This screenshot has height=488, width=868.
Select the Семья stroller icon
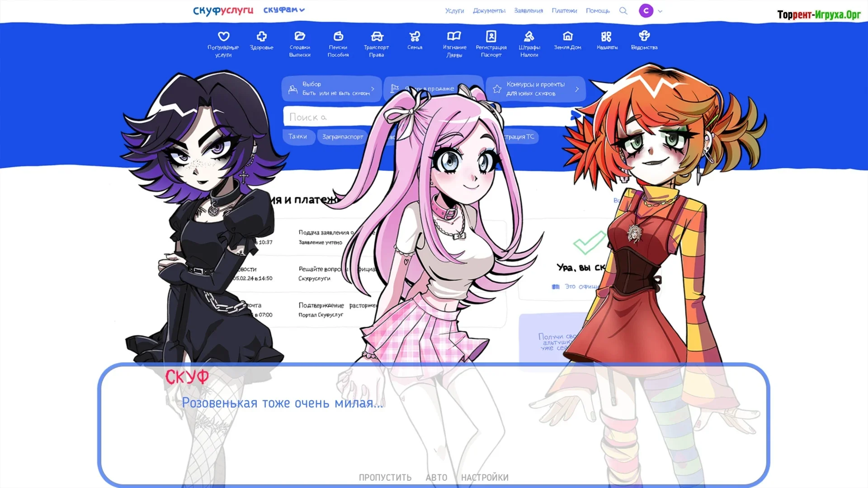[415, 36]
